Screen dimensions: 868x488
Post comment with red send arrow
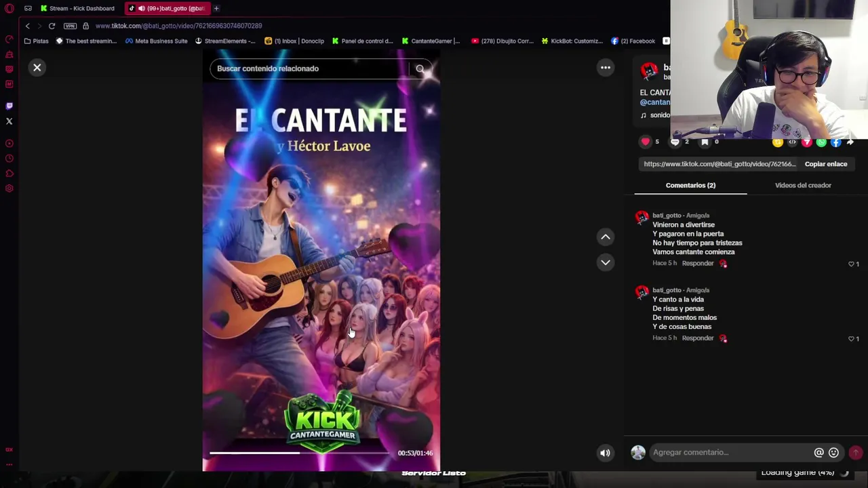pyautogui.click(x=856, y=453)
